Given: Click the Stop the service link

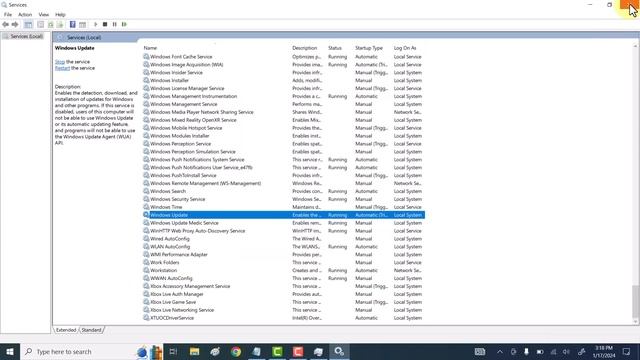Looking at the screenshot, I should [60, 62].
